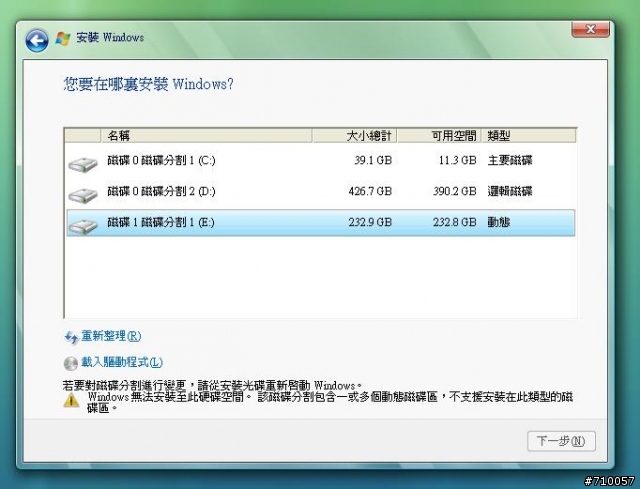The image size is (640, 489).
Task: Click the disc icon beside 載入驅動程式
Action: 71,363
